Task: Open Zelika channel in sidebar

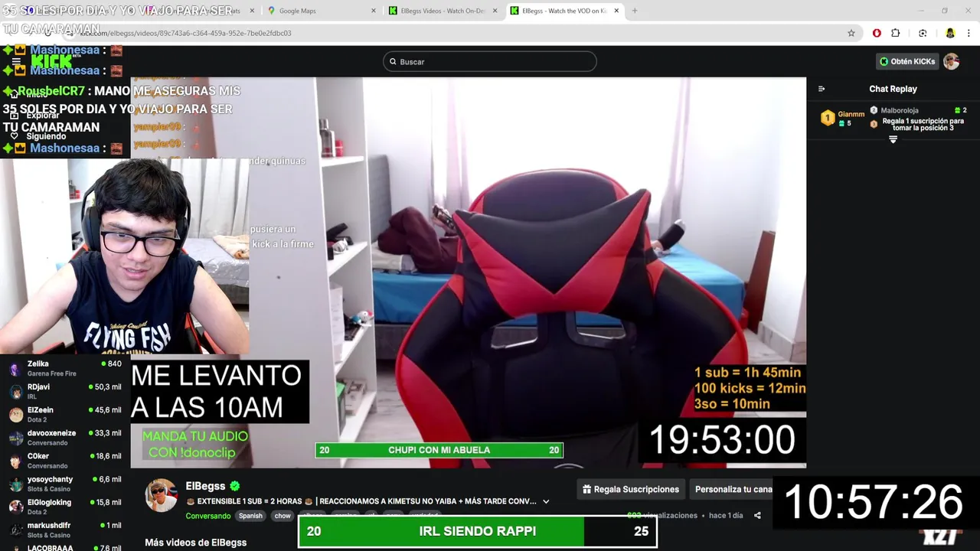Action: pos(65,368)
